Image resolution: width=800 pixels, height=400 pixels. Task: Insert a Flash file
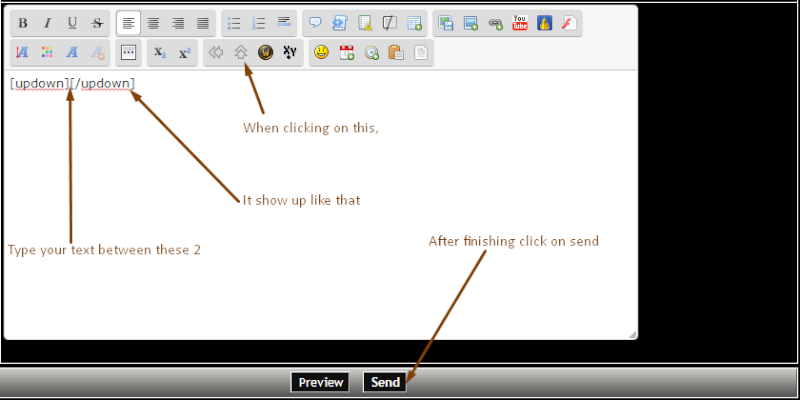pyautogui.click(x=569, y=23)
